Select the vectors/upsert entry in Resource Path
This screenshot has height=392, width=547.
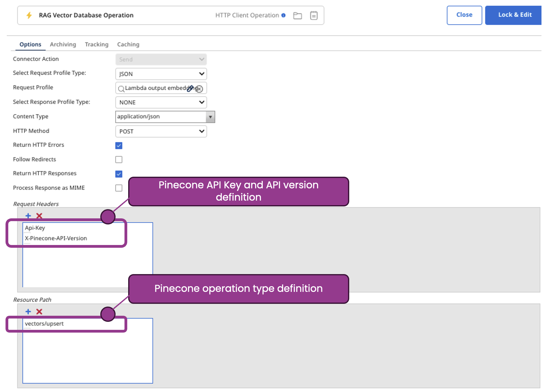click(44, 324)
